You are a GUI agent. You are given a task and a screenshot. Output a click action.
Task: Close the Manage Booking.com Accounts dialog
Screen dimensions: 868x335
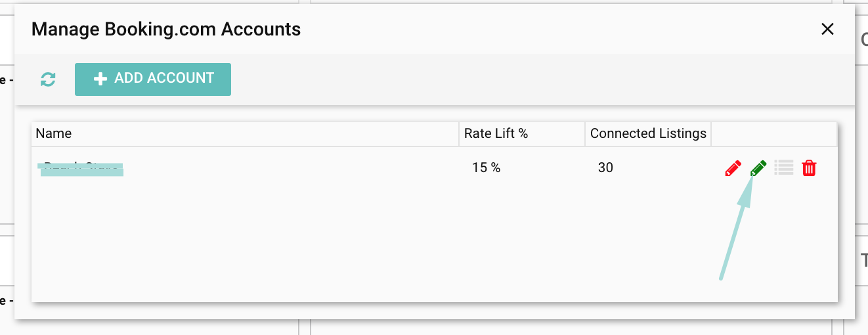click(x=827, y=29)
